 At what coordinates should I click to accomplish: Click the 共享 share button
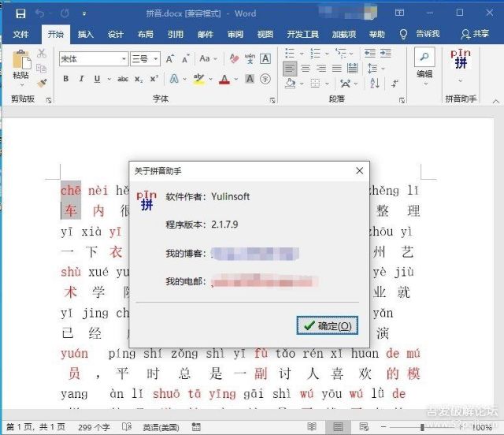[x=475, y=34]
